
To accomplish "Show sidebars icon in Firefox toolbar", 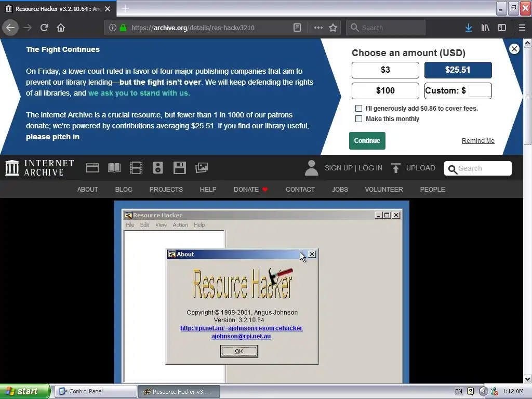I will (x=502, y=28).
